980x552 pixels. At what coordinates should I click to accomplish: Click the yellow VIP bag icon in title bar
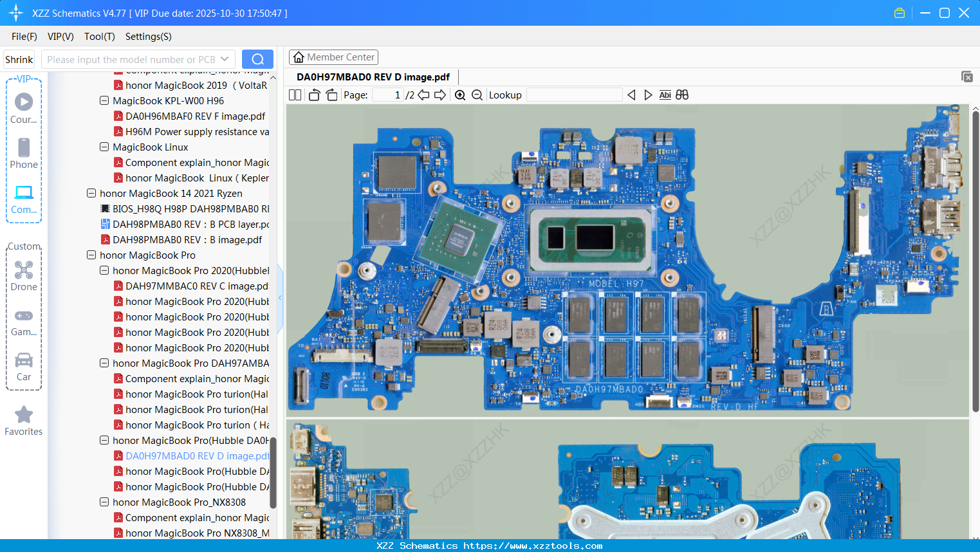coord(900,13)
